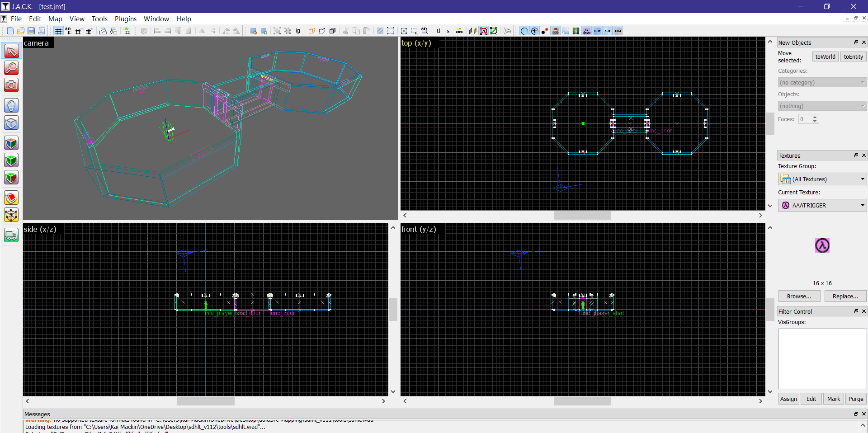Activate the Magnify zoom tool
The image size is (868, 433).
pyautogui.click(x=11, y=68)
